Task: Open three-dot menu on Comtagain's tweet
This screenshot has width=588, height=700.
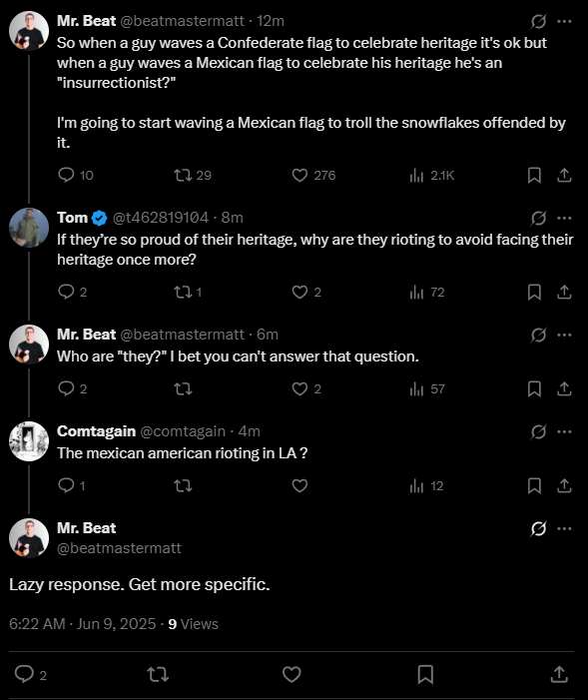Action: 564,431
